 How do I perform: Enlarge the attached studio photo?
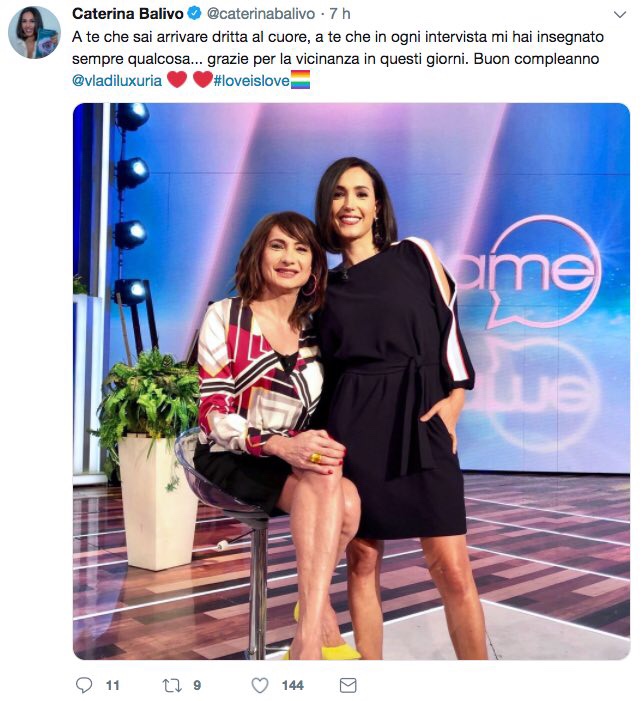click(x=351, y=381)
